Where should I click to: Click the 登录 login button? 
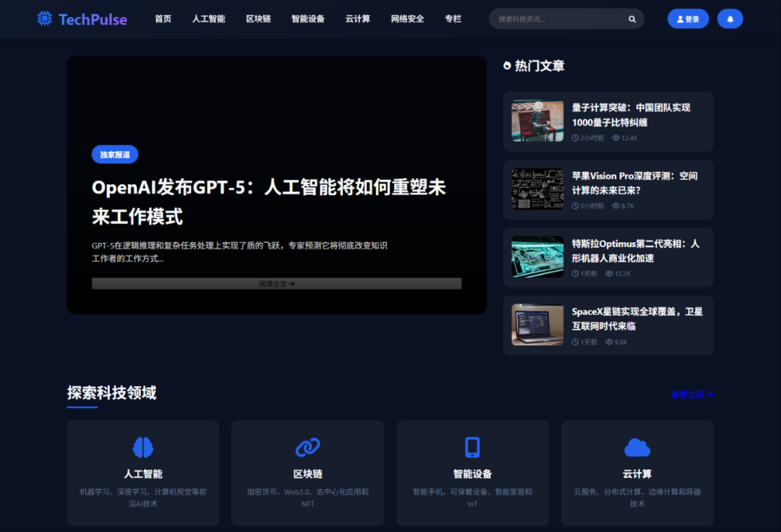coord(688,19)
